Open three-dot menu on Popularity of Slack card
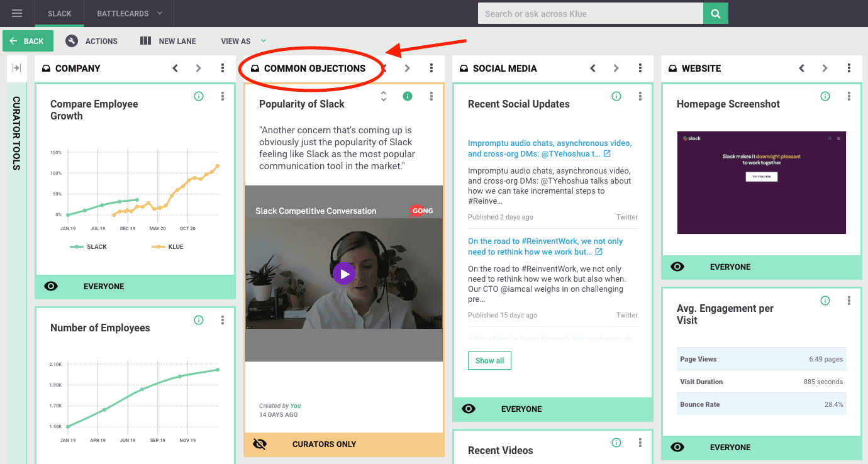868x464 pixels. (431, 96)
